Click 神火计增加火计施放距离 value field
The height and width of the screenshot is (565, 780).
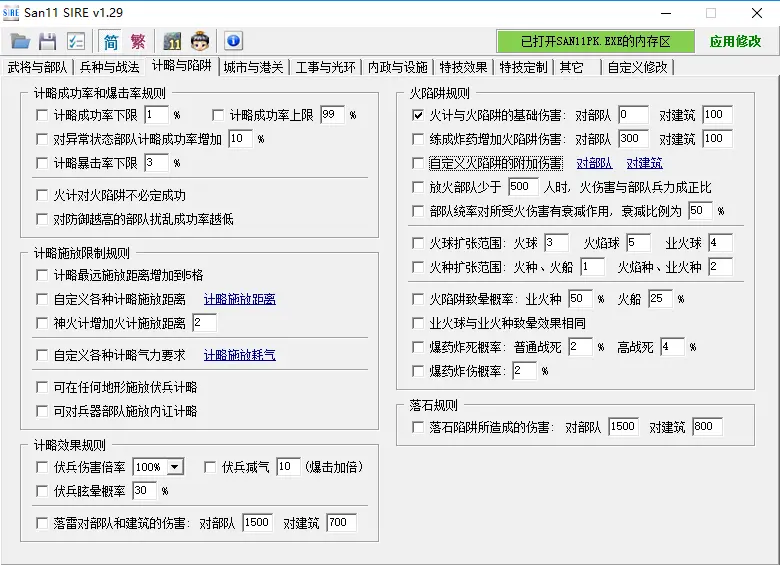[x=204, y=323]
